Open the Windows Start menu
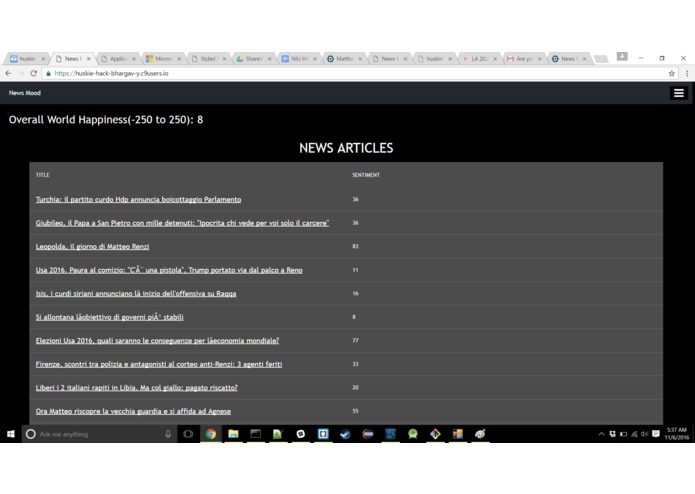Screen dimensions: 695x494 click(11, 434)
